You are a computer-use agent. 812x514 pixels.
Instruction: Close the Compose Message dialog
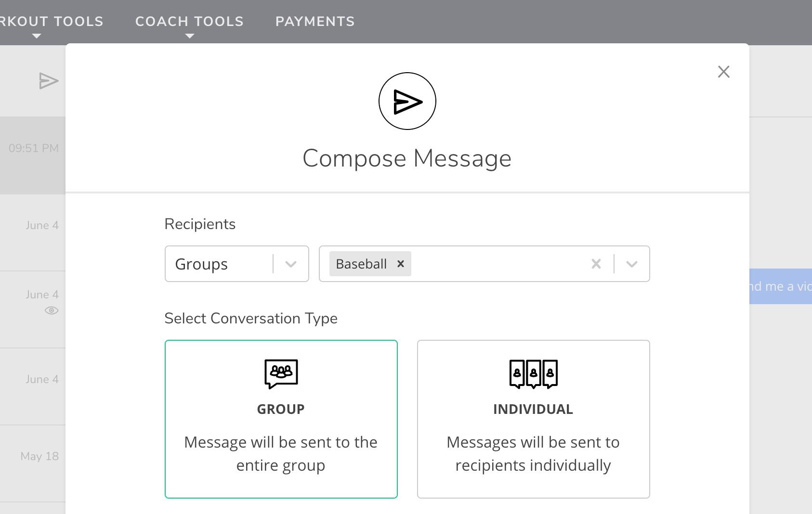tap(723, 72)
